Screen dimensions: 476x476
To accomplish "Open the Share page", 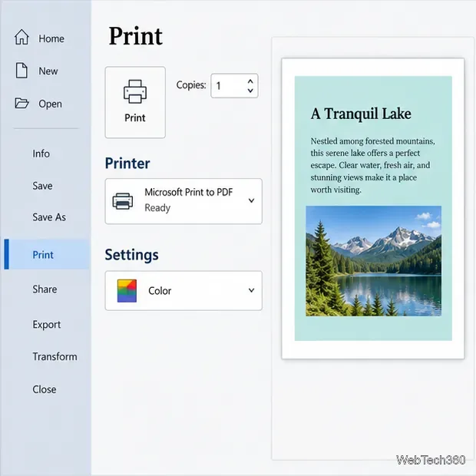I will coord(45,289).
